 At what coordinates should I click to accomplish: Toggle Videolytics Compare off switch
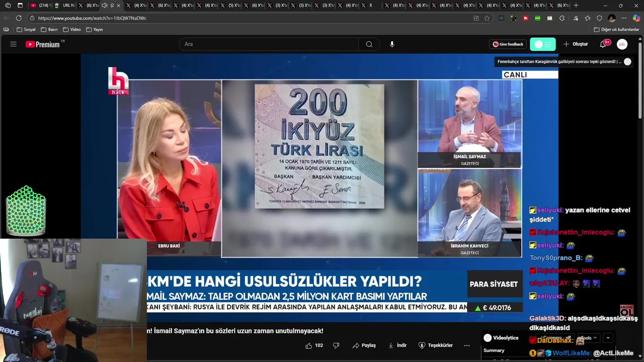click(x=556, y=338)
